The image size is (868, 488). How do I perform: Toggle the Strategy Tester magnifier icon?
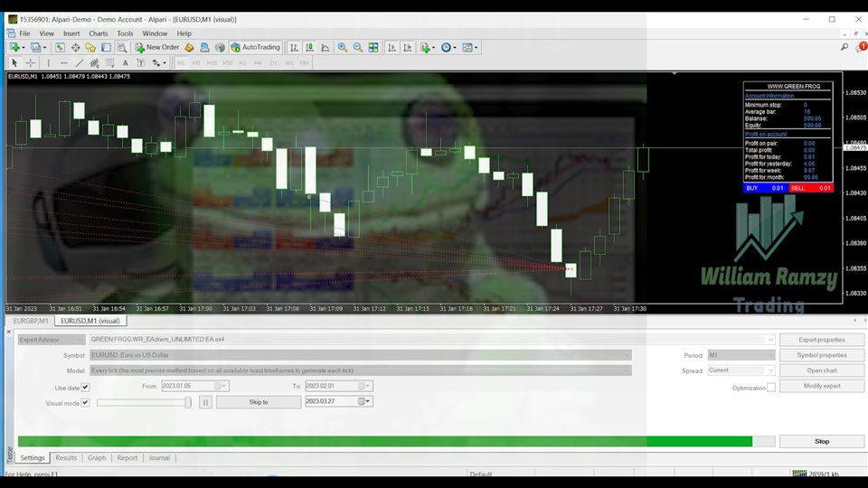point(121,48)
